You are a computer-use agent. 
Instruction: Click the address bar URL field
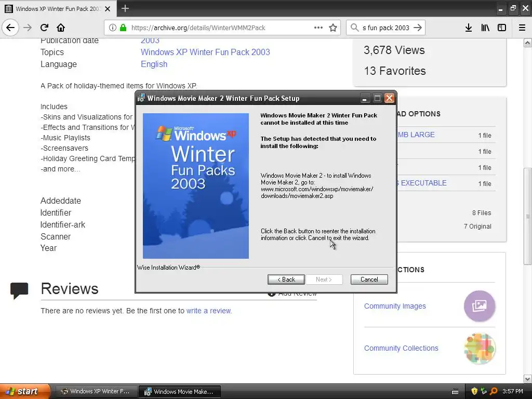[x=222, y=28]
